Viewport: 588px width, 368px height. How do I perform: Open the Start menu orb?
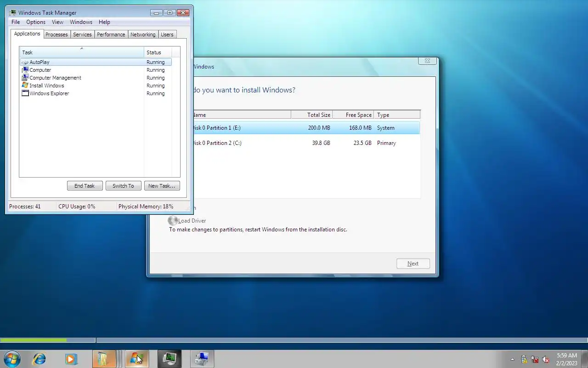coord(11,359)
